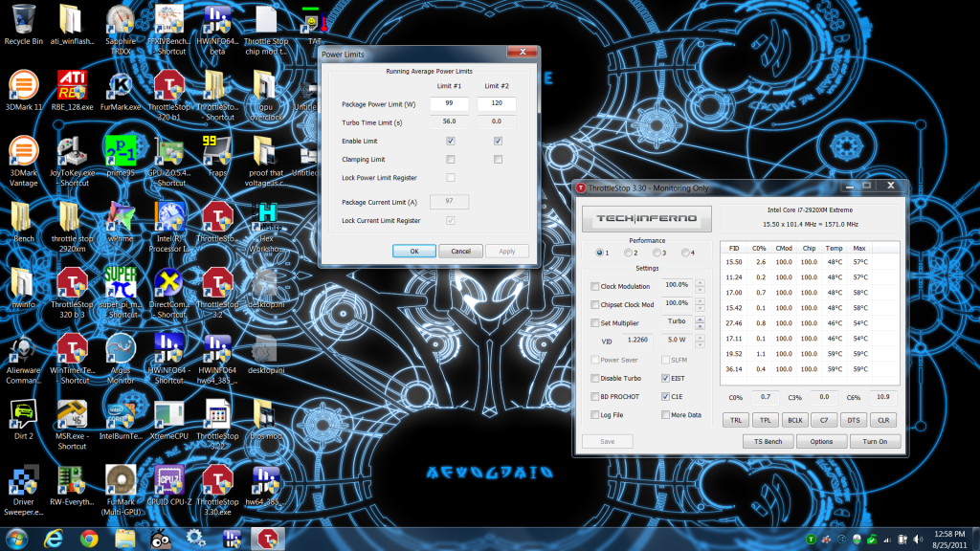Select the RBE_128.exe desktop icon
This screenshot has width=980, height=551.
click(72, 91)
